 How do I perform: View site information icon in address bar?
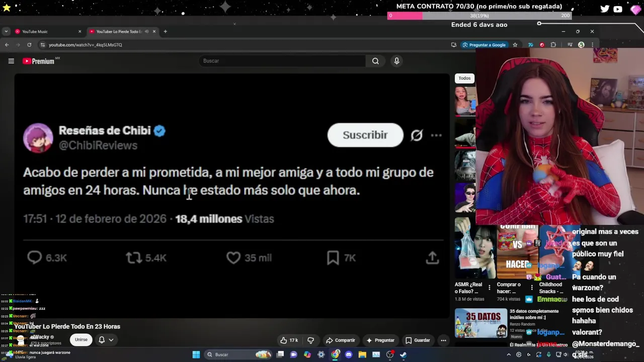pyautogui.click(x=43, y=45)
